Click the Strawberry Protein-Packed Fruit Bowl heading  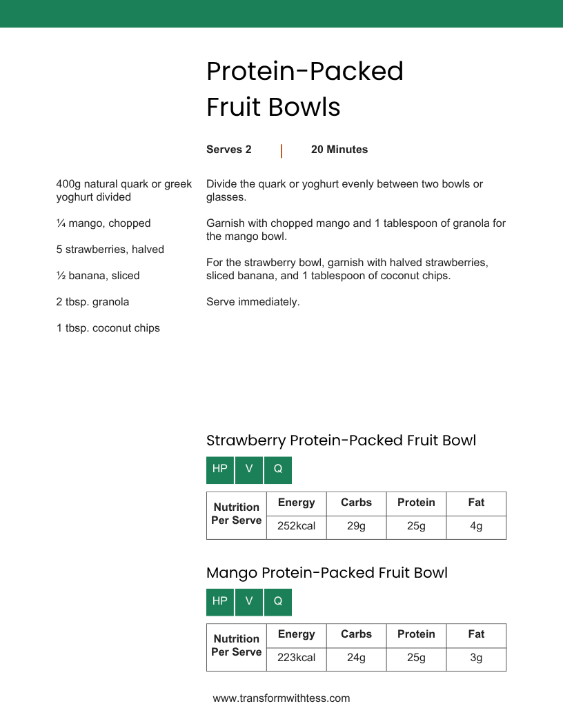(342, 441)
